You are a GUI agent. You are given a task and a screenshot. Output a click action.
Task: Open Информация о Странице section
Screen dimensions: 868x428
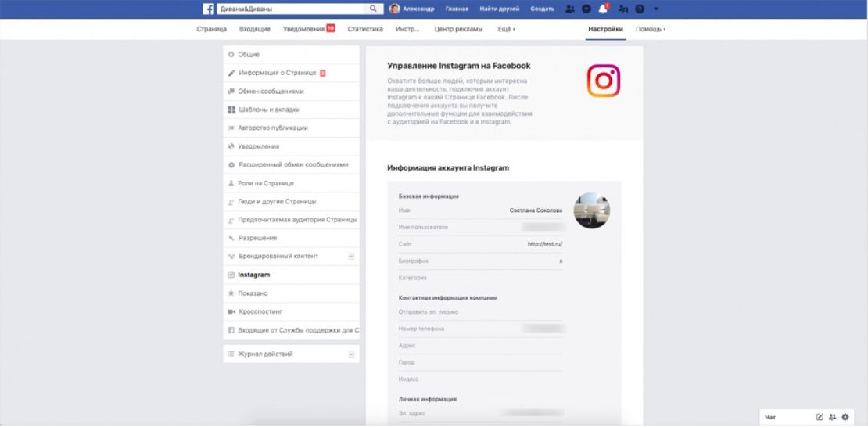(x=291, y=73)
